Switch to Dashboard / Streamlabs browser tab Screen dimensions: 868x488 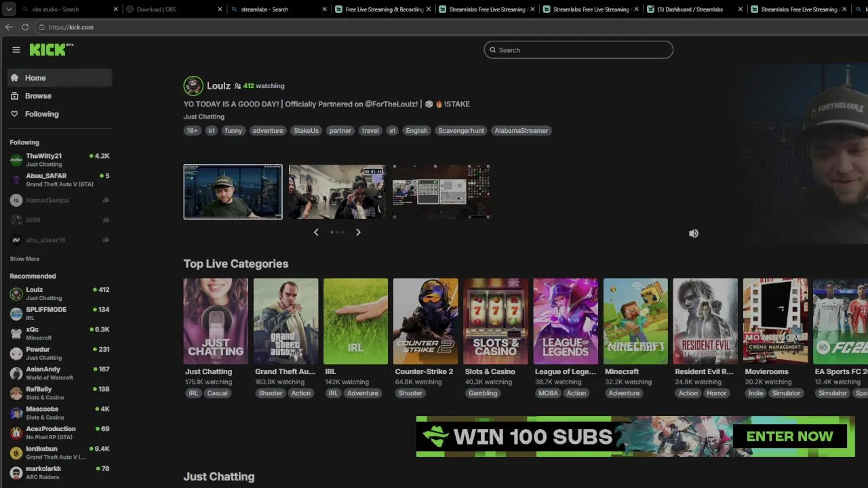pos(695,9)
